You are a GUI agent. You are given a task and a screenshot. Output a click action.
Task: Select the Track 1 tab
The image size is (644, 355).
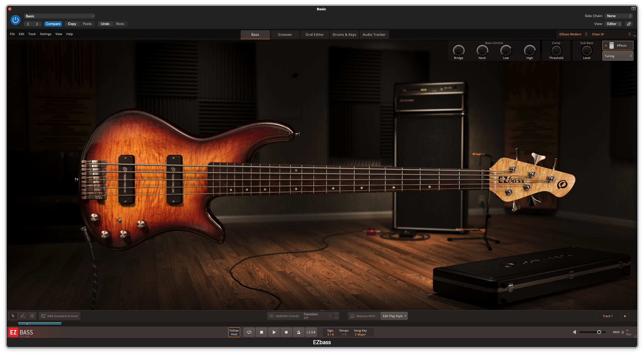[608, 316]
